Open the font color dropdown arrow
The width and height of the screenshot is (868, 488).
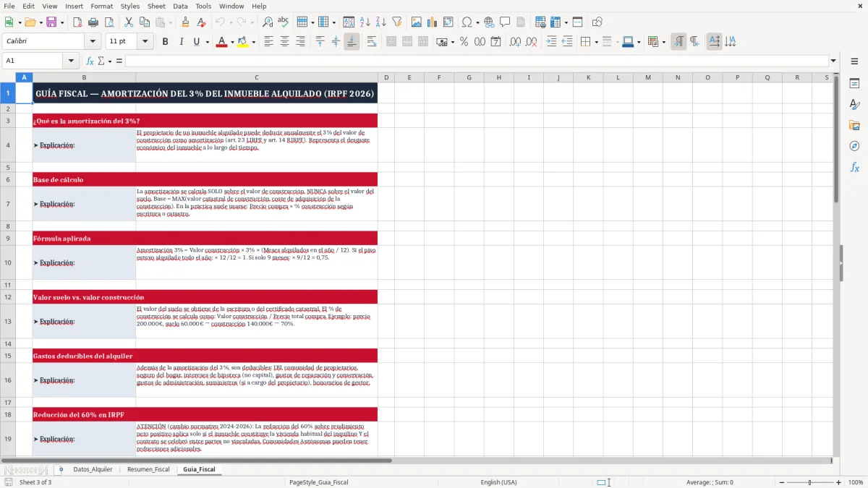click(x=231, y=42)
